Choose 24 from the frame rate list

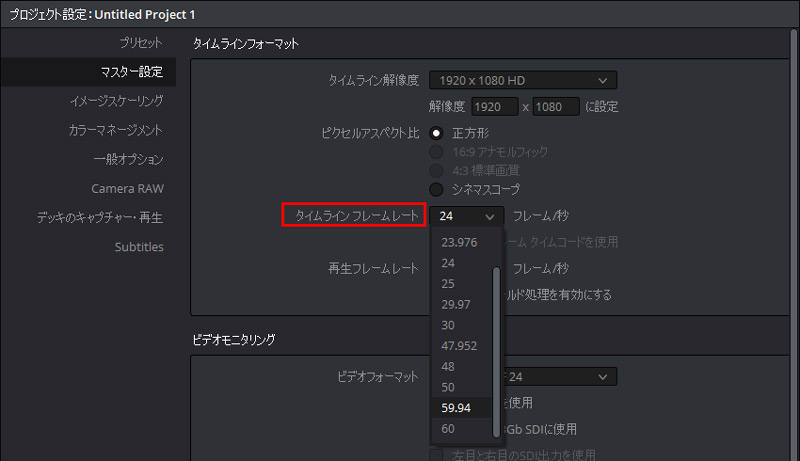point(462,263)
